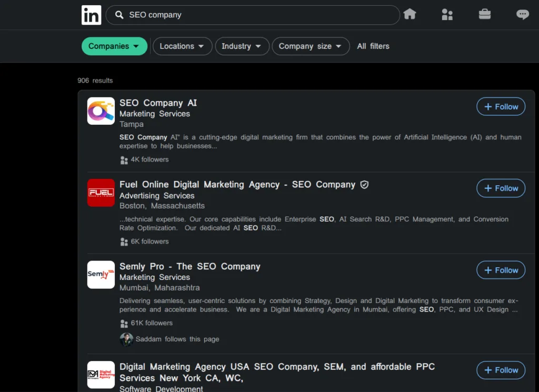
Task: Expand the Company size filter
Action: click(311, 46)
